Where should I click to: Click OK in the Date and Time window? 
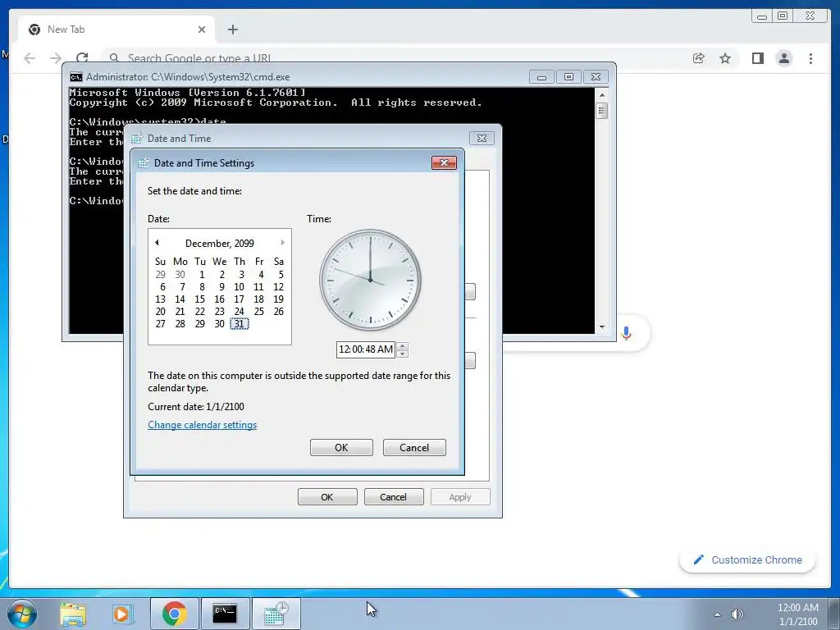327,497
